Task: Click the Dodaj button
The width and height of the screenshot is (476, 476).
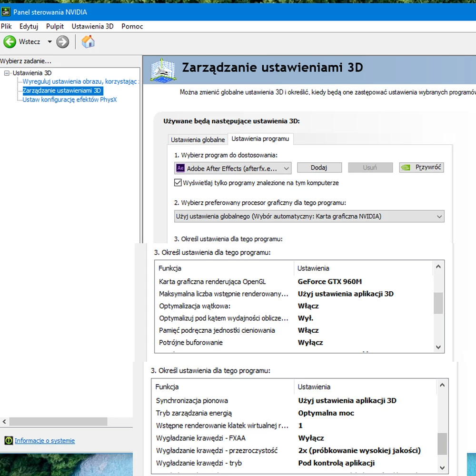Action: point(319,168)
